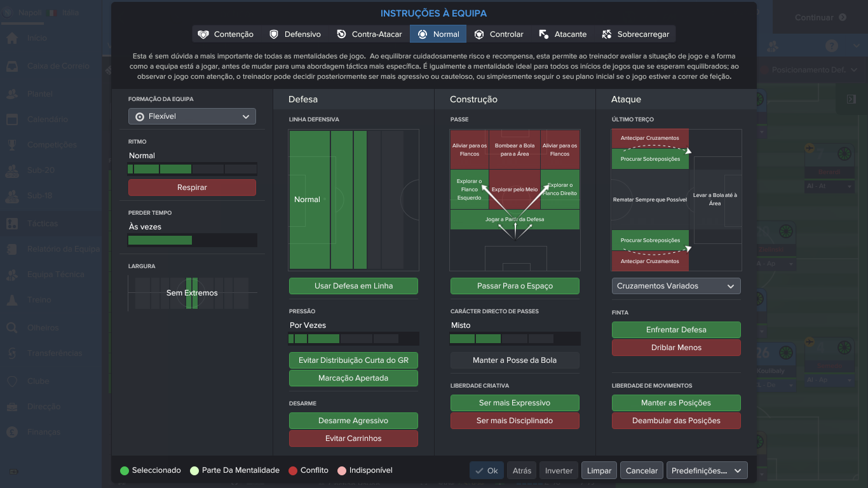
Task: Expand the Cruzamentos Variados dropdown
Action: click(x=676, y=286)
